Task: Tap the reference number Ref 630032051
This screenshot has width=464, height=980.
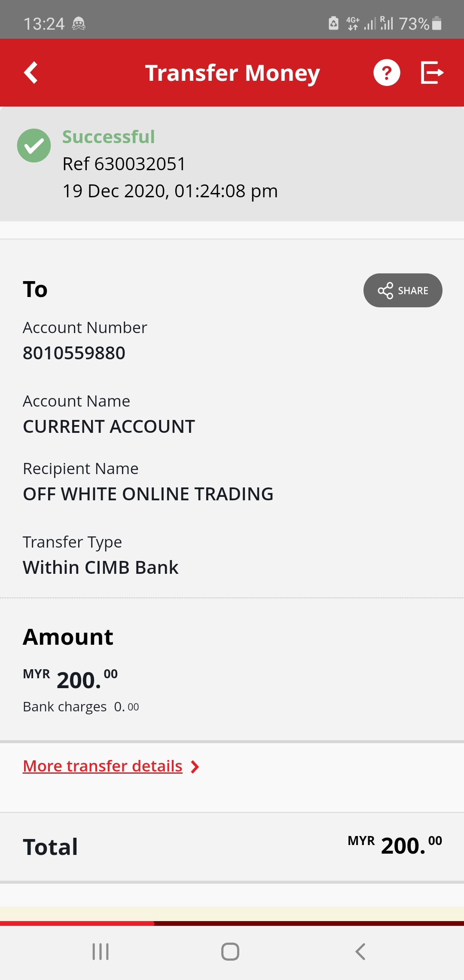Action: click(124, 164)
